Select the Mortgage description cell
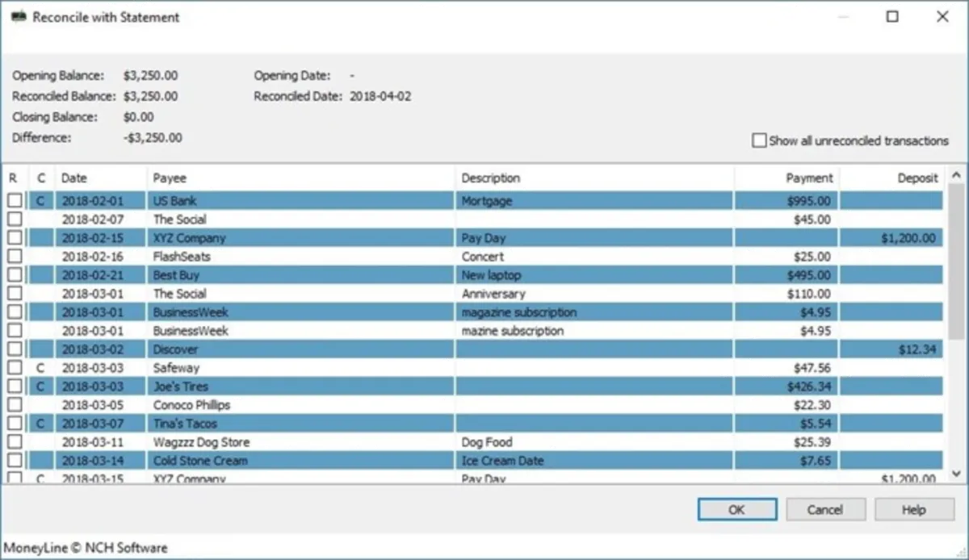 pyautogui.click(x=595, y=200)
